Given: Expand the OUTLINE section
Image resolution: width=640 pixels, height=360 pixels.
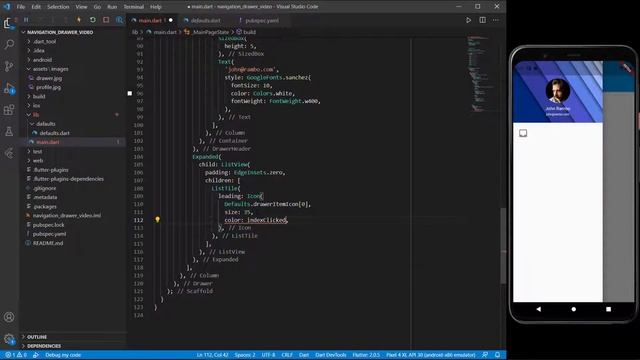Looking at the screenshot, I should click(x=37, y=337).
